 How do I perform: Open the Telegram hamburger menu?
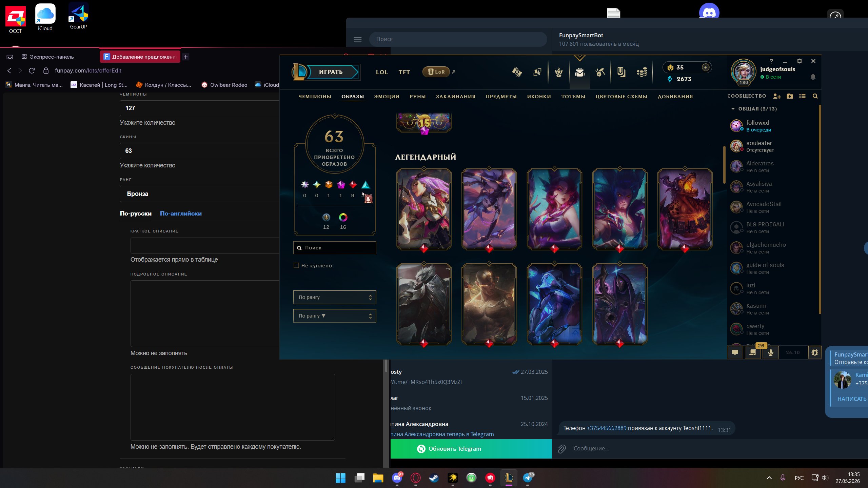[x=358, y=39]
